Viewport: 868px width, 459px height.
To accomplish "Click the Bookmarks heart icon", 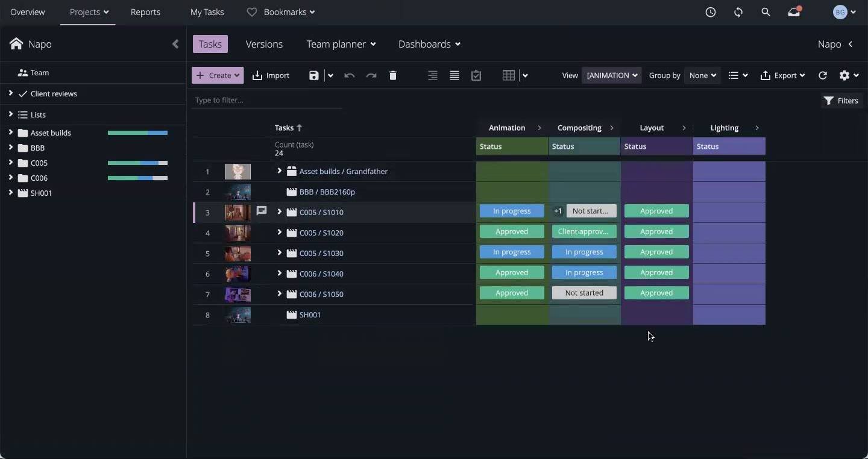I will coord(252,12).
